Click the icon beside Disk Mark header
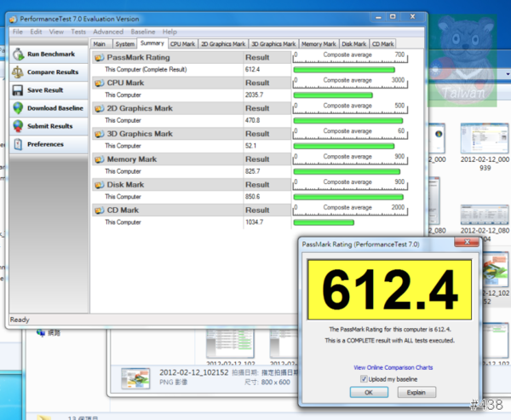 (99, 184)
